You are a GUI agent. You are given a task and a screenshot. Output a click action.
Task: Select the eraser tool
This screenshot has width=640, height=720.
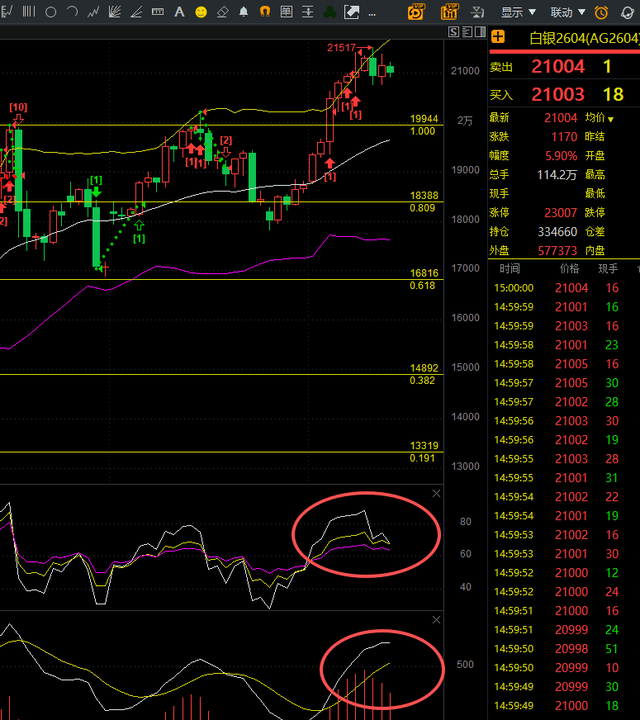coord(222,12)
